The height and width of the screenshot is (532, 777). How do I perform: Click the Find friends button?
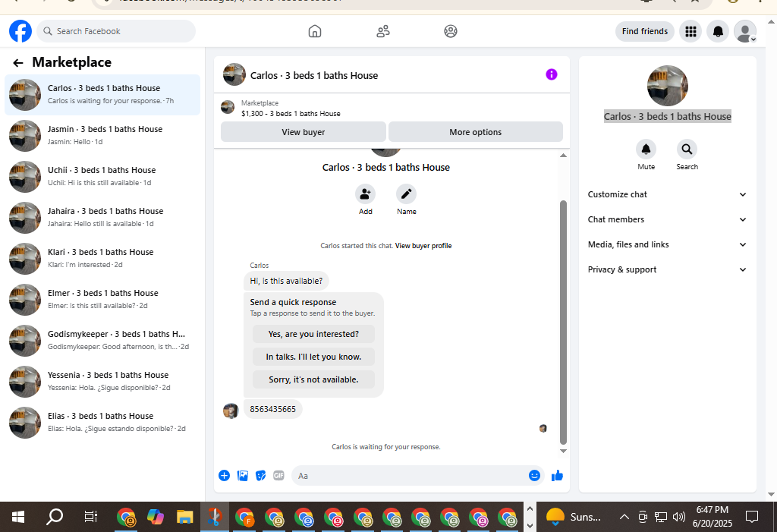point(645,31)
